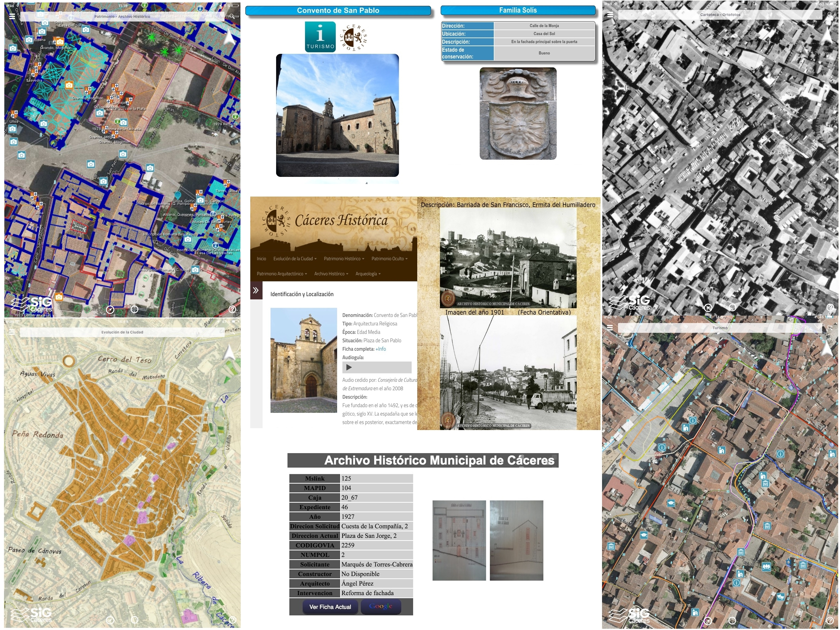Click the Turismo 'i' logo
This screenshot has height=630, width=840.
[320, 37]
